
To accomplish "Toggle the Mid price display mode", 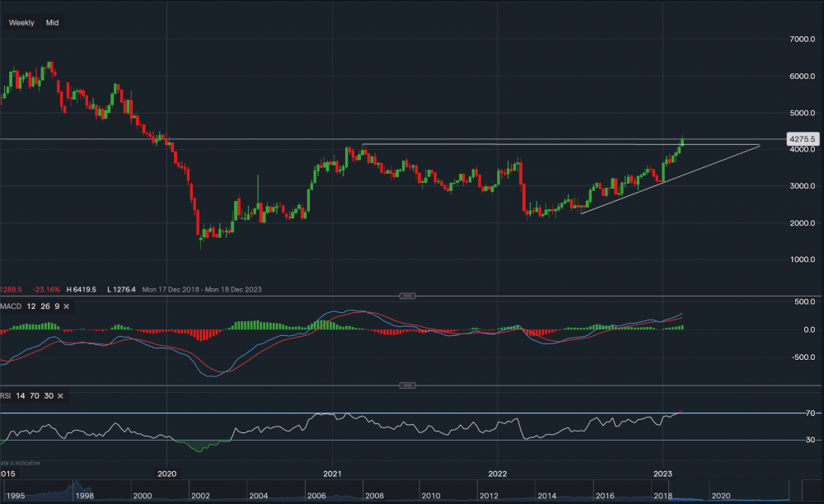I will tap(51, 22).
